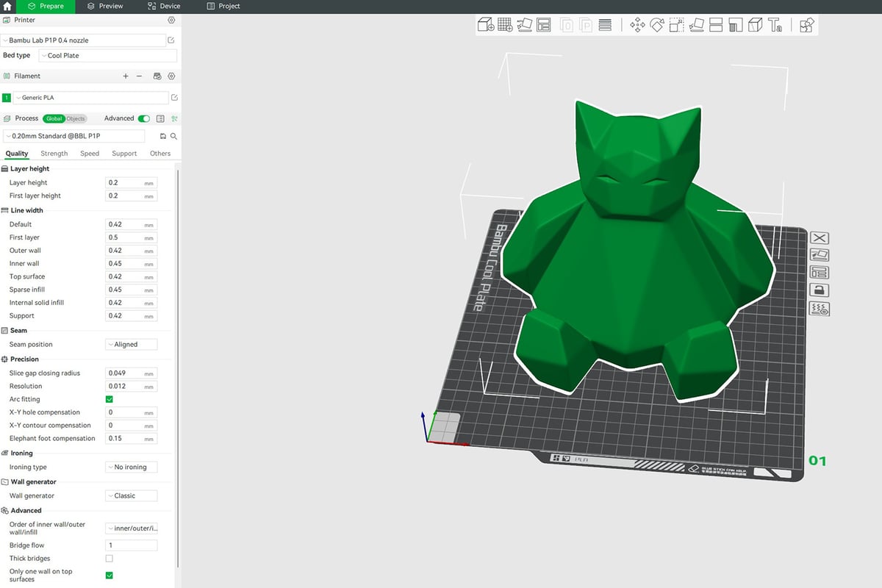Select the Cut tool
882x588 pixels.
pos(717,25)
